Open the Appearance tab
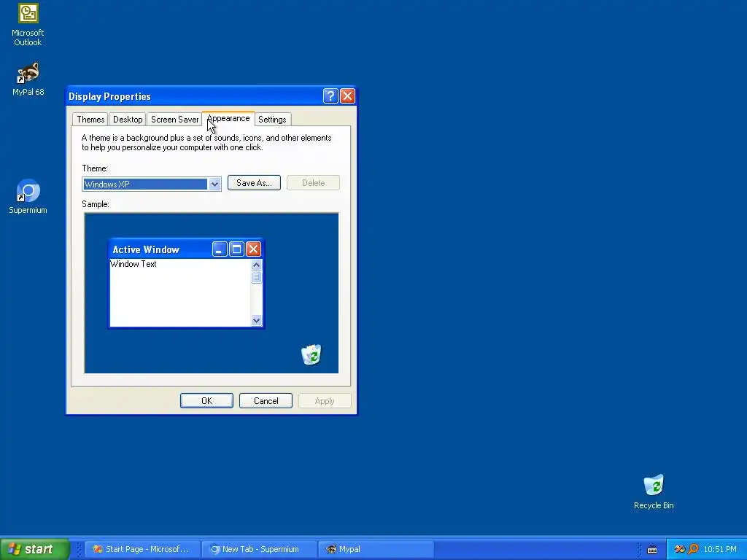This screenshot has width=747, height=560. 228,119
